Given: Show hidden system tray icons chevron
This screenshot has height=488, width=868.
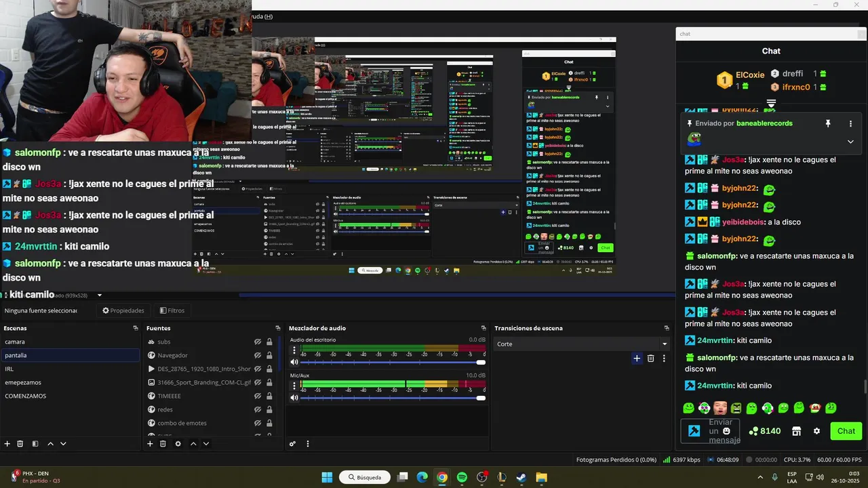Looking at the screenshot, I should point(759,477).
